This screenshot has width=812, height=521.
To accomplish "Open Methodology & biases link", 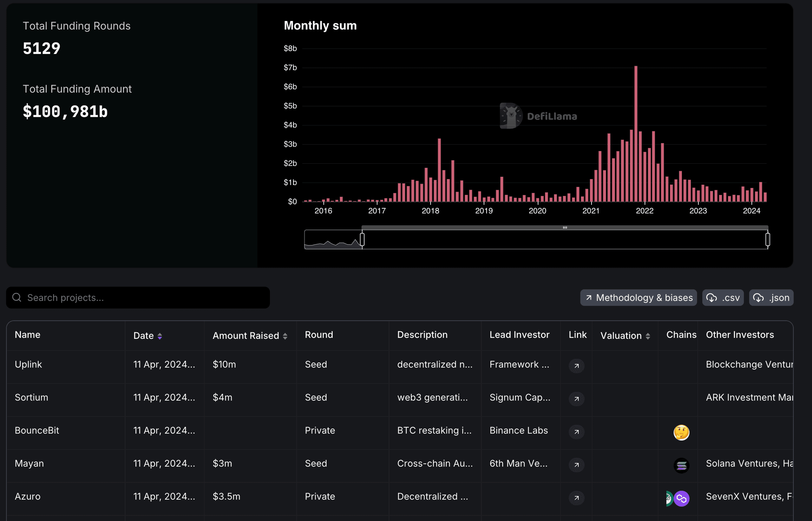I will click(638, 297).
